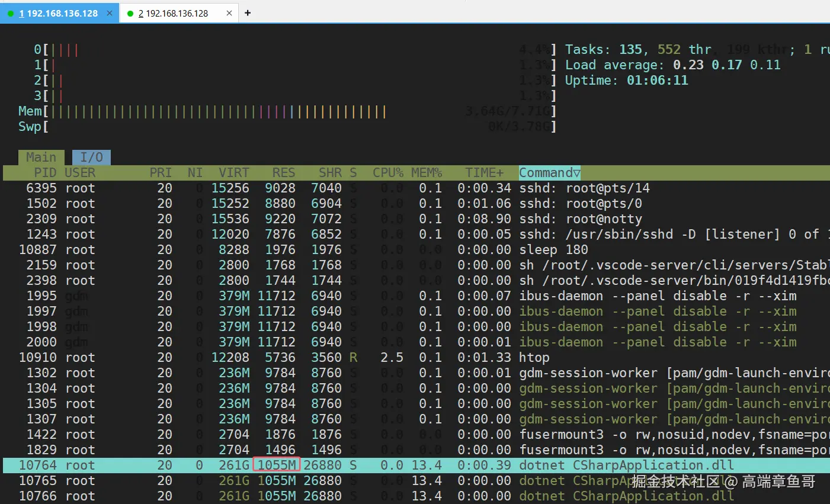Viewport: 830px width, 504px height.
Task: Select process row PID 2309 sshd root@notty
Action: point(416,219)
